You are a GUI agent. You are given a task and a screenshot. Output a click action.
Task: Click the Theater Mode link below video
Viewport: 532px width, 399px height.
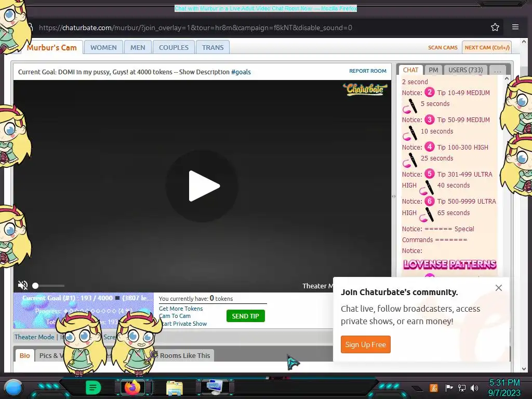[x=34, y=337]
